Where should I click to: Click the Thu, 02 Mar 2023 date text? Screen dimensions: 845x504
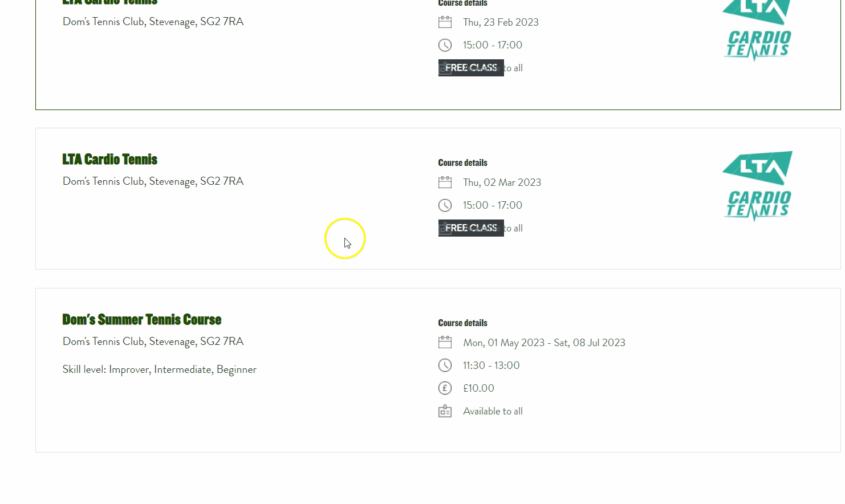(502, 182)
